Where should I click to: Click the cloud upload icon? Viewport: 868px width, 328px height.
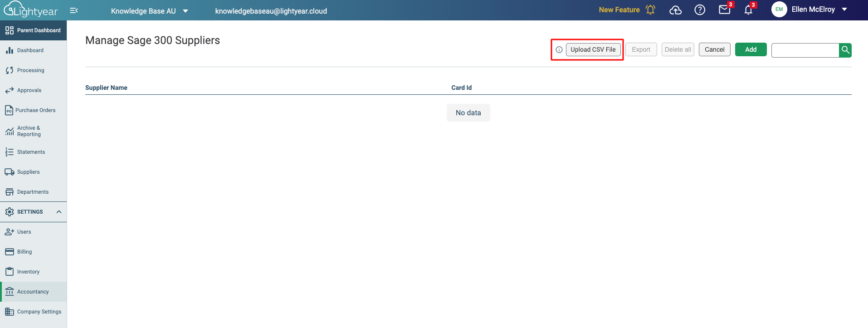click(x=675, y=10)
